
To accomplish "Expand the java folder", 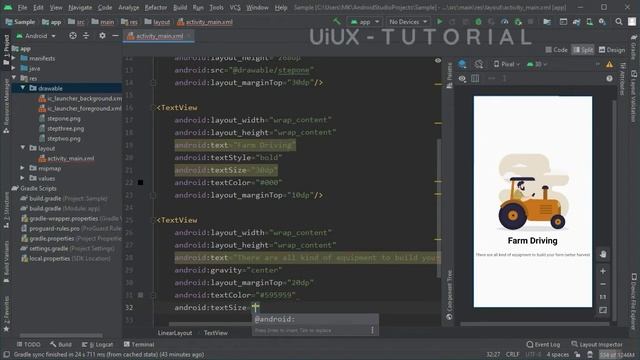I will (x=14, y=68).
